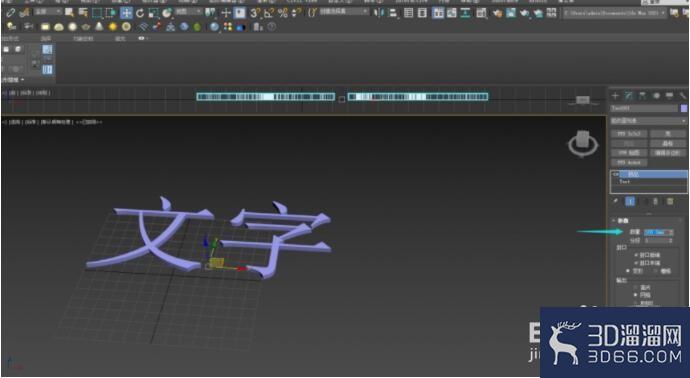The height and width of the screenshot is (378, 690).
Task: Enable the Select and Manipulate tool
Action: [x=226, y=13]
